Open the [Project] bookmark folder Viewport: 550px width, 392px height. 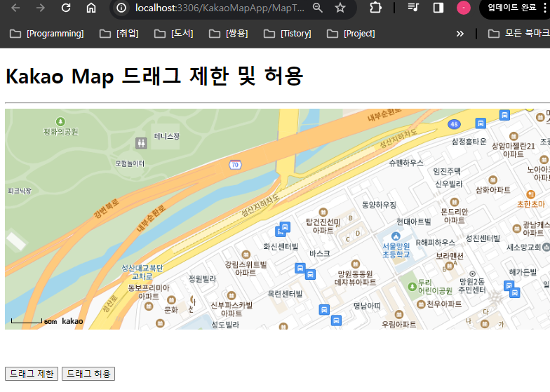point(351,34)
